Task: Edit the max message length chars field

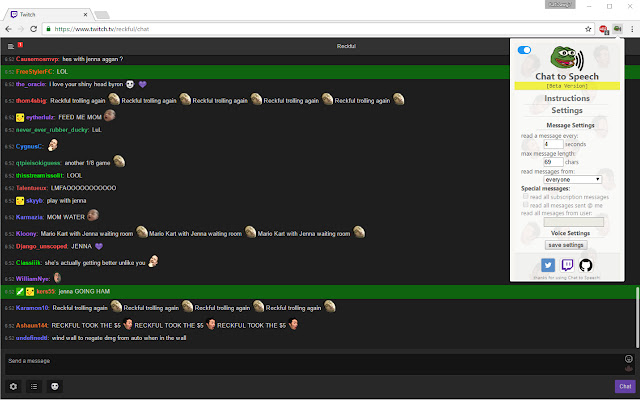Action: pyautogui.click(x=553, y=162)
